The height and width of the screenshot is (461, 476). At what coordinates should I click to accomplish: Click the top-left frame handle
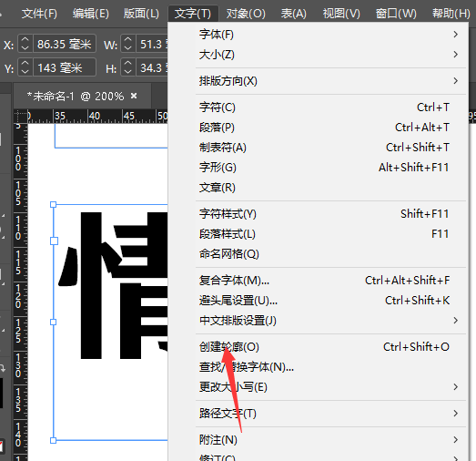click(x=53, y=204)
